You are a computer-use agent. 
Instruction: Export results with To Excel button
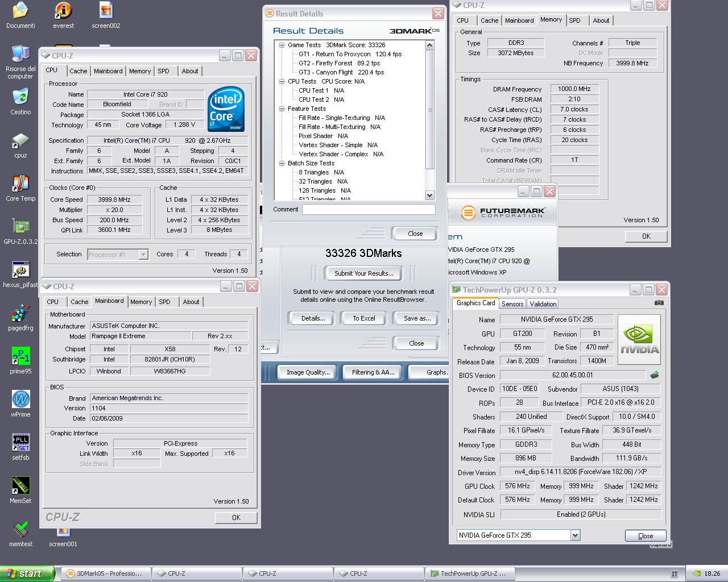pos(364,318)
